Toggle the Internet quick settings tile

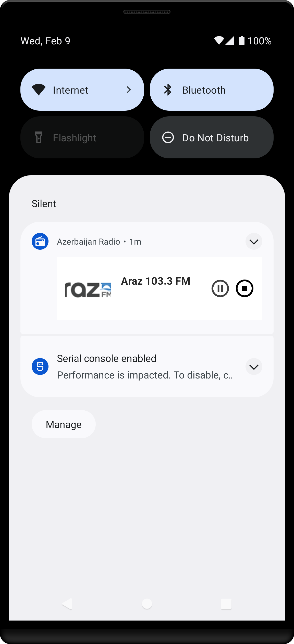[x=82, y=90]
